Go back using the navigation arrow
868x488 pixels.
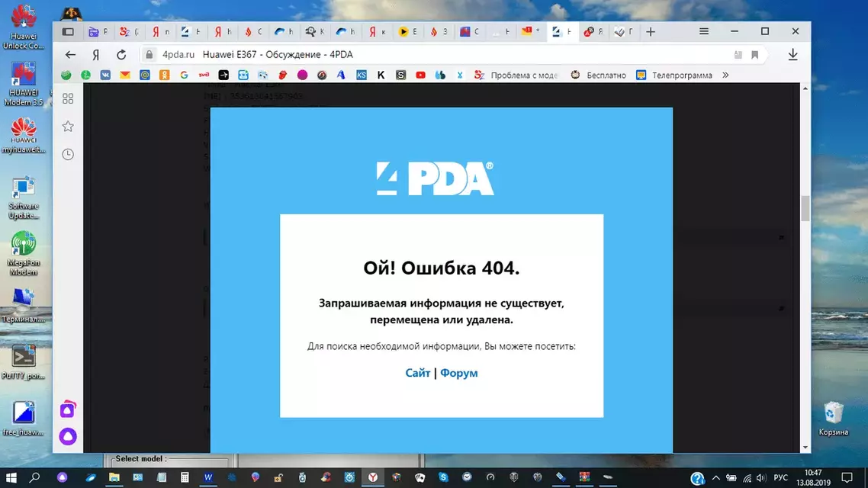coord(69,54)
